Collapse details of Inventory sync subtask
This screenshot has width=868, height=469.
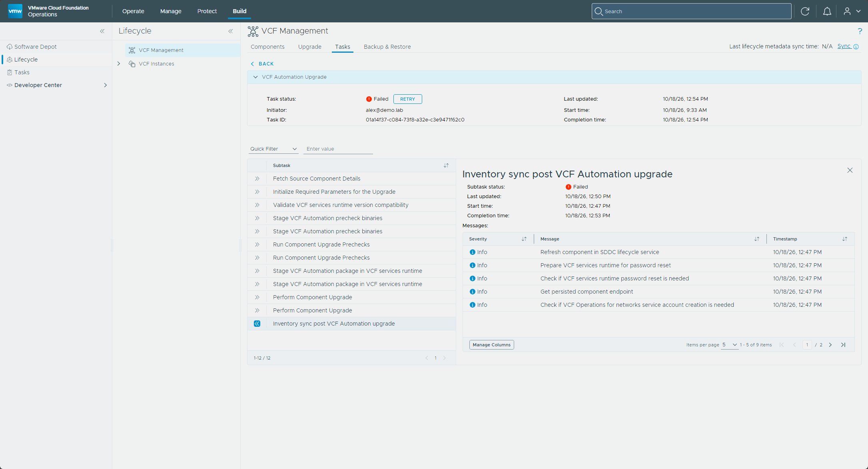pyautogui.click(x=257, y=324)
